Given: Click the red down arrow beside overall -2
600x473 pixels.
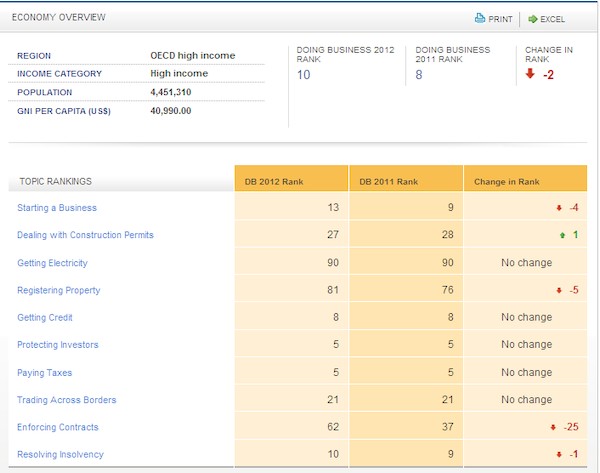Looking at the screenshot, I should click(x=530, y=74).
